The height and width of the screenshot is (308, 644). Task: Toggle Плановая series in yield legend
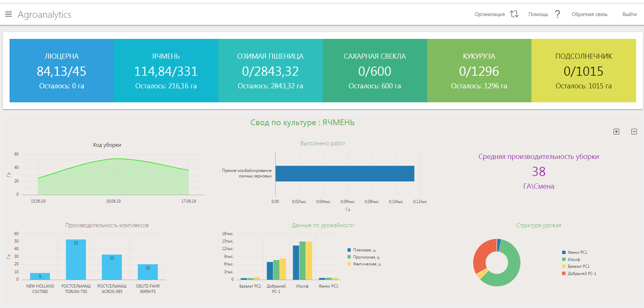tap(364, 250)
